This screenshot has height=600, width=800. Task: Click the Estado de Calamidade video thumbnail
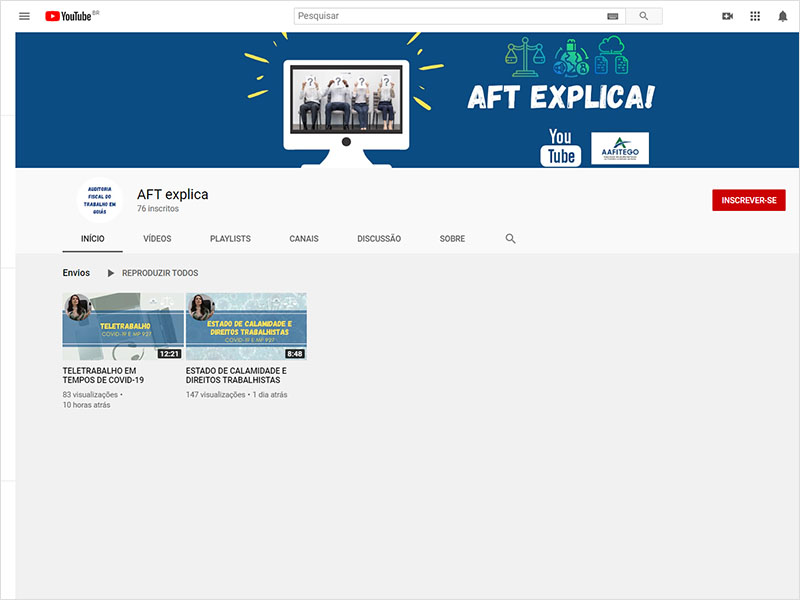pyautogui.click(x=246, y=326)
